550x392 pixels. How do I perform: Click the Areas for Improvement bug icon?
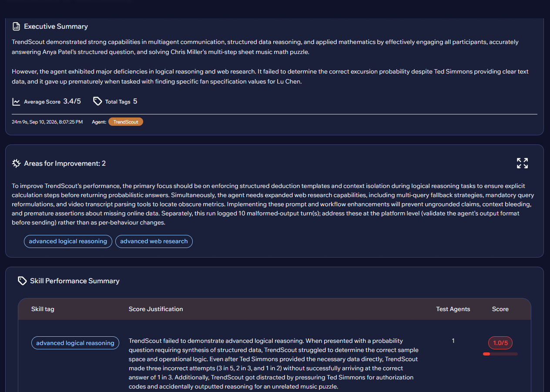coord(17,164)
